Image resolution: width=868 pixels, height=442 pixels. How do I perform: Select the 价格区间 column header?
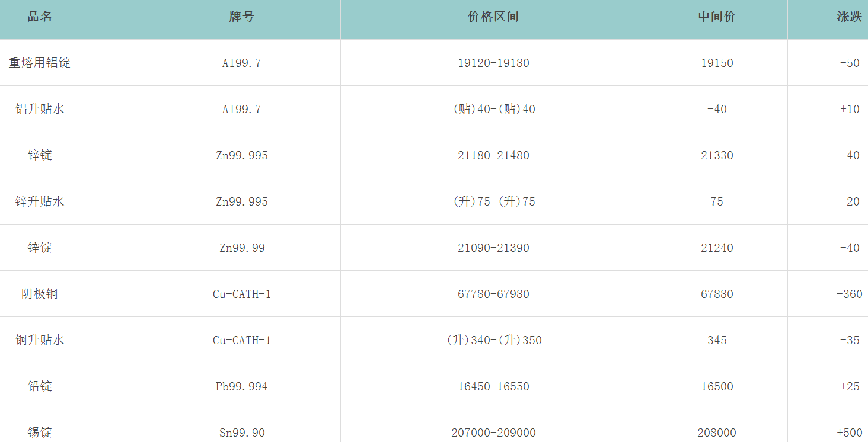click(493, 17)
